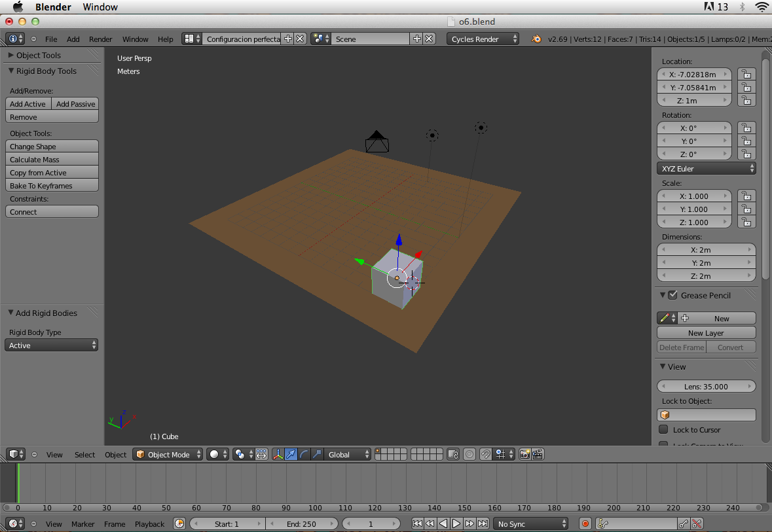
Task: Click the OpenGL render animation clapper icon
Action: (x=538, y=454)
